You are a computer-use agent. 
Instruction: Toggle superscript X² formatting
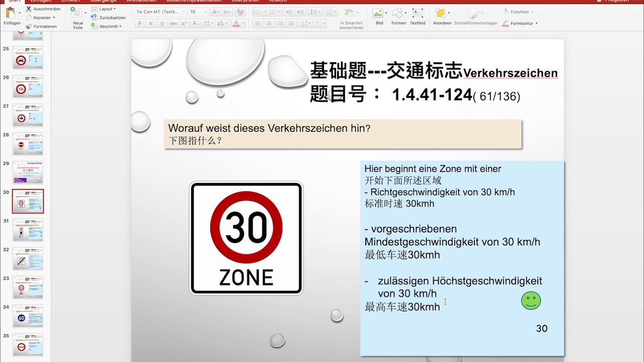(185, 23)
